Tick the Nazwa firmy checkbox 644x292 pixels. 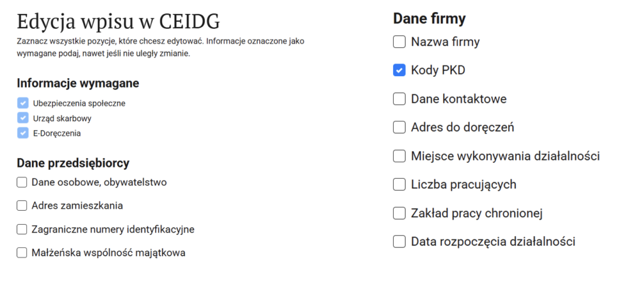[x=399, y=42]
